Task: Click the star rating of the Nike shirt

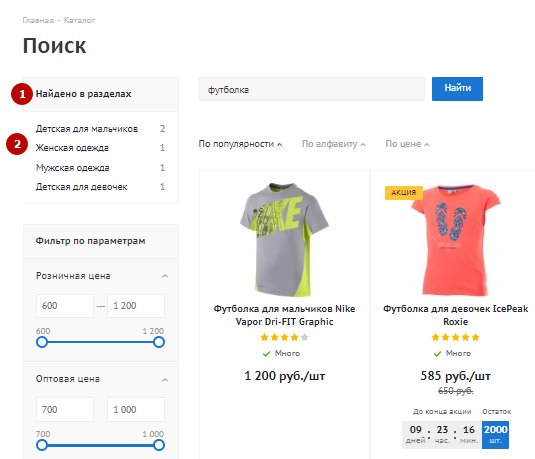Action: tap(284, 338)
